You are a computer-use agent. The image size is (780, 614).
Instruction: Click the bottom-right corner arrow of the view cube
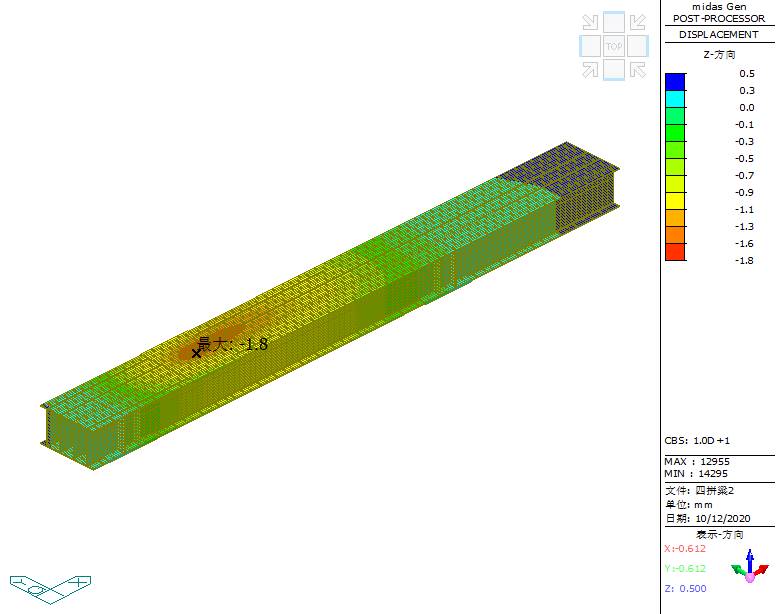pos(637,69)
